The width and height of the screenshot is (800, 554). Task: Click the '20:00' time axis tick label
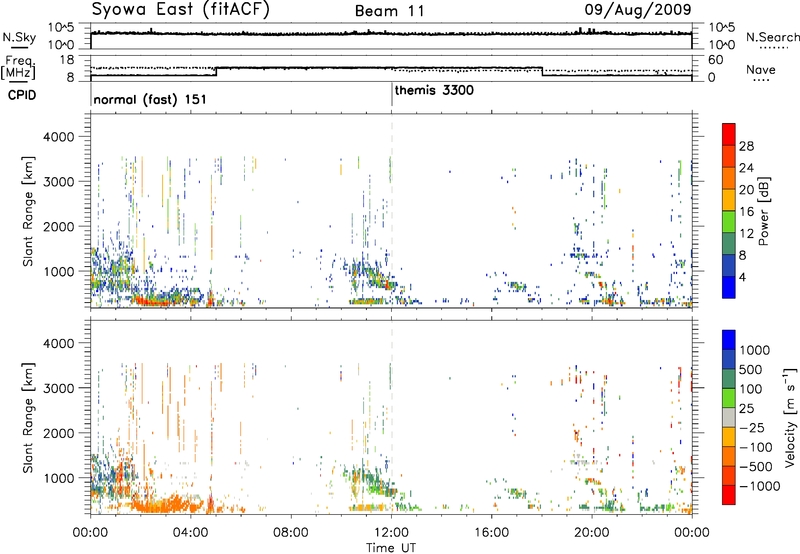592,533
